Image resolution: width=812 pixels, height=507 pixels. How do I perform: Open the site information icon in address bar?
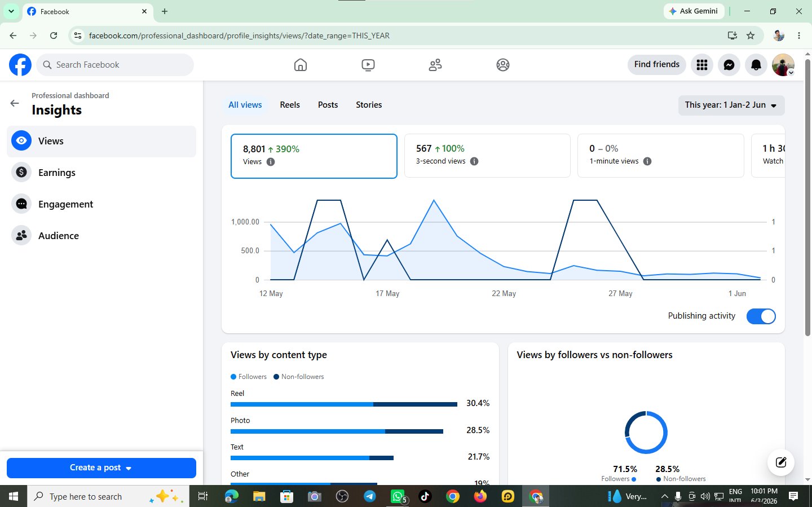tap(78, 36)
